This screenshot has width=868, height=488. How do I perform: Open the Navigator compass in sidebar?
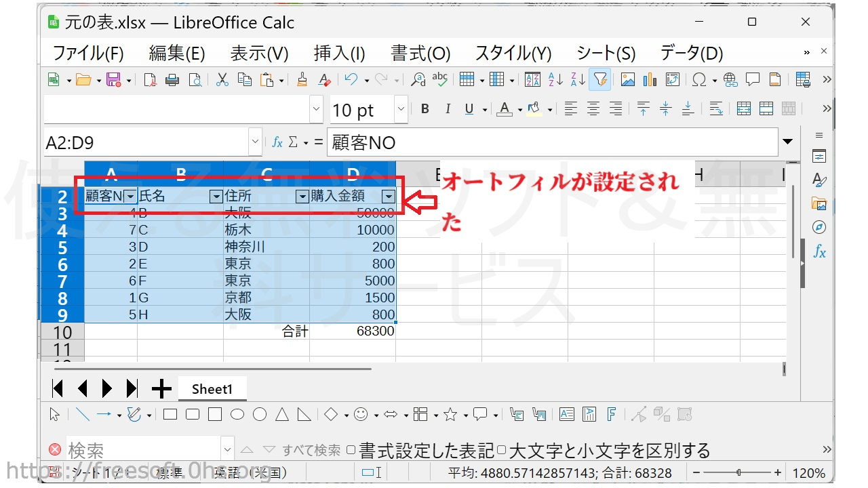click(x=819, y=226)
